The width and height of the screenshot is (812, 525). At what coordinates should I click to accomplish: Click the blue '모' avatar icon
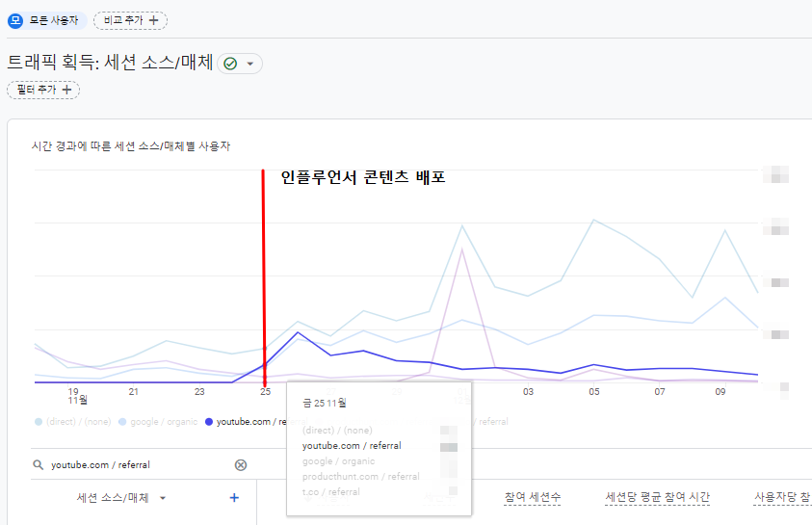(15, 20)
